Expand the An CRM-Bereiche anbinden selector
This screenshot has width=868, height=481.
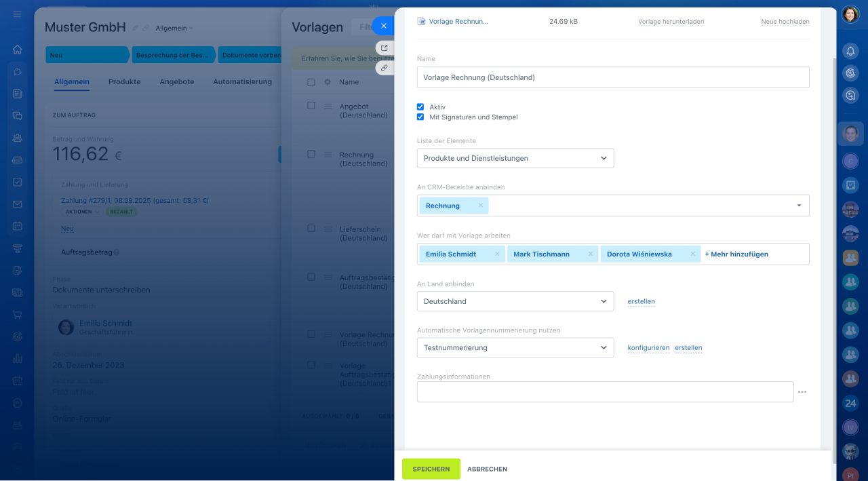click(799, 206)
